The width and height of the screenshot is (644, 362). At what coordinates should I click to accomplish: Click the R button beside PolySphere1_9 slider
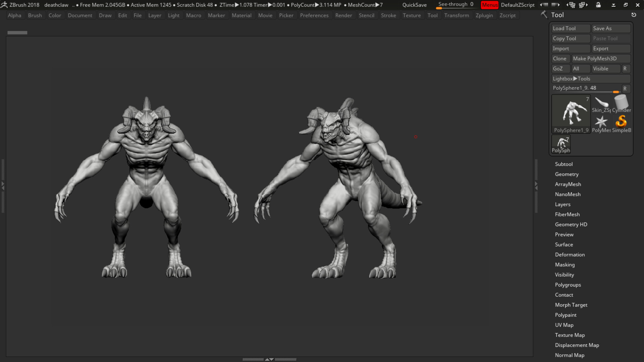tap(626, 88)
